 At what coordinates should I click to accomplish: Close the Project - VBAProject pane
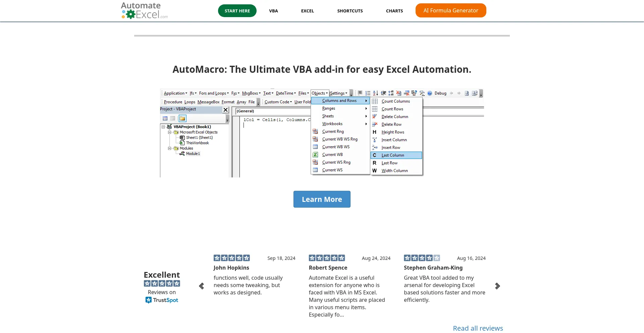point(226,110)
